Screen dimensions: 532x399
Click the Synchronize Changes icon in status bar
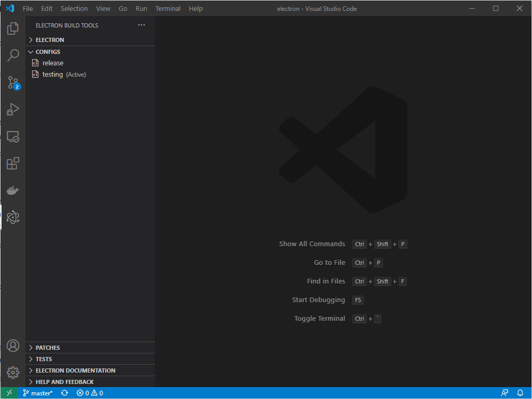click(64, 392)
